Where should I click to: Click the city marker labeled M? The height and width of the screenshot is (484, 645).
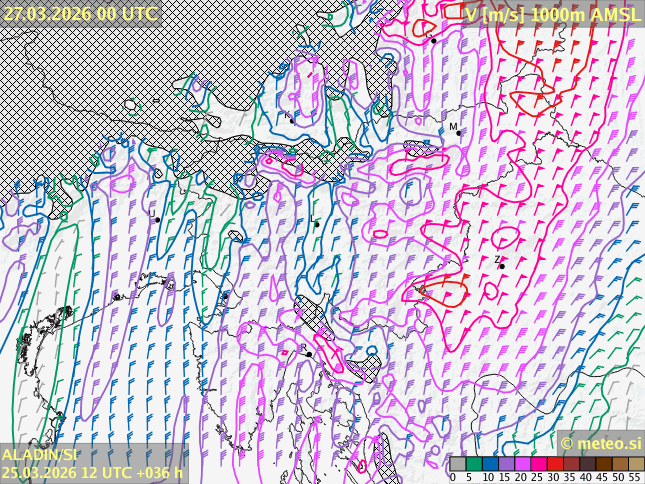tap(458, 132)
